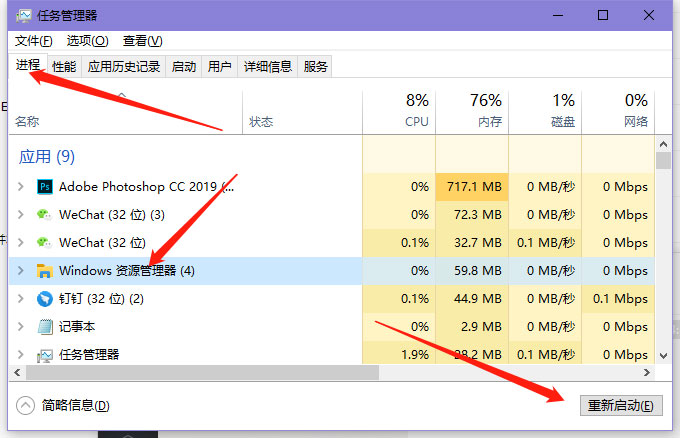This screenshot has height=438, width=680.
Task: Click the first WeChat (32 位) (3) icon
Action: (x=44, y=215)
